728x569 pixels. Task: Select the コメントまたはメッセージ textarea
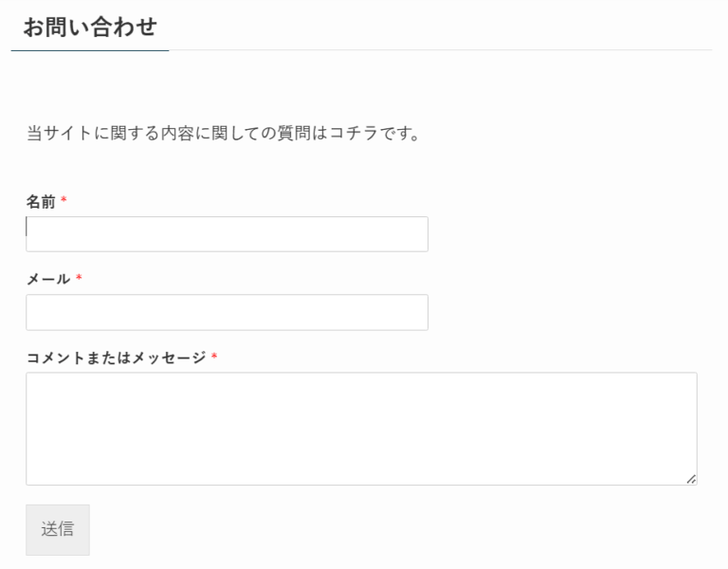pyautogui.click(x=361, y=429)
